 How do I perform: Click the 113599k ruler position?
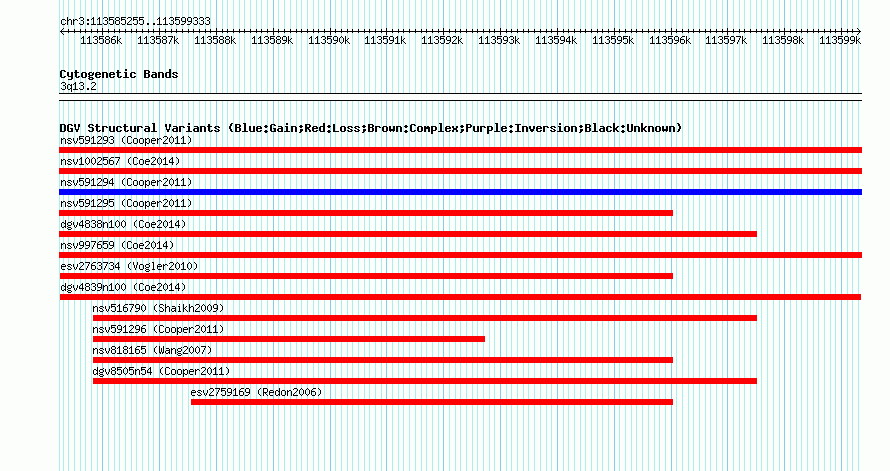pos(840,40)
